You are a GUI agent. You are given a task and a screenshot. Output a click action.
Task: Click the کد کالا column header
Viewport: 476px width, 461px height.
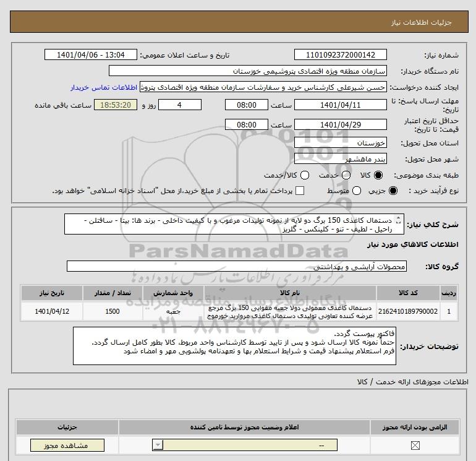tap(408, 293)
